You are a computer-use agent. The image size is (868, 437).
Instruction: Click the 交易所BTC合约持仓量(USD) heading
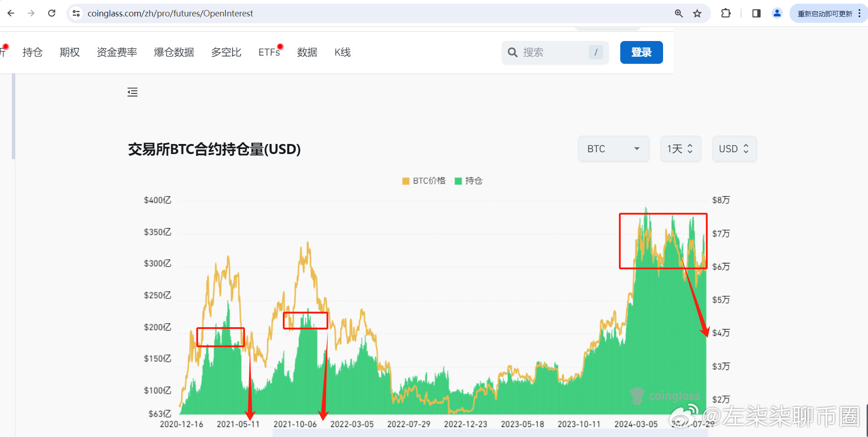[x=214, y=149]
